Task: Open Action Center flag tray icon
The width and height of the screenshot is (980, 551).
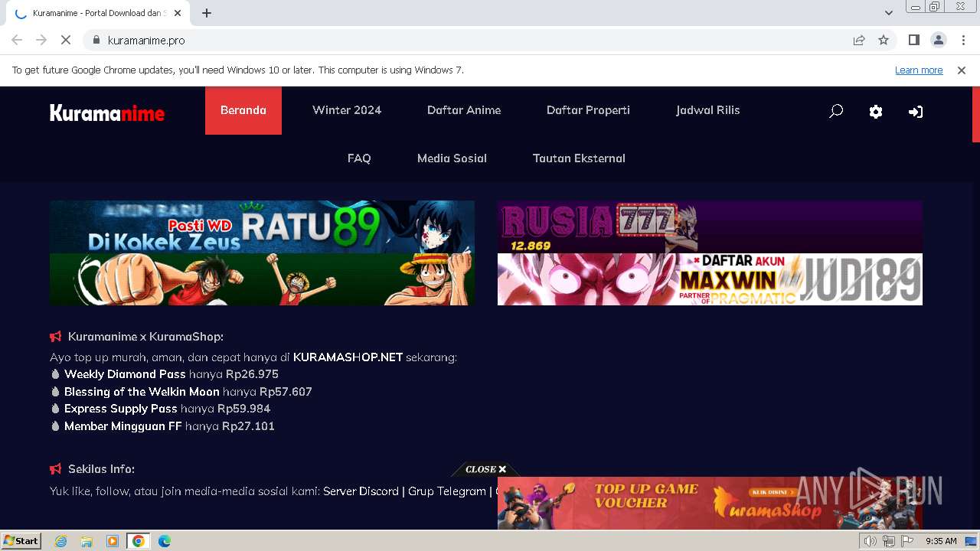Action: click(x=907, y=541)
